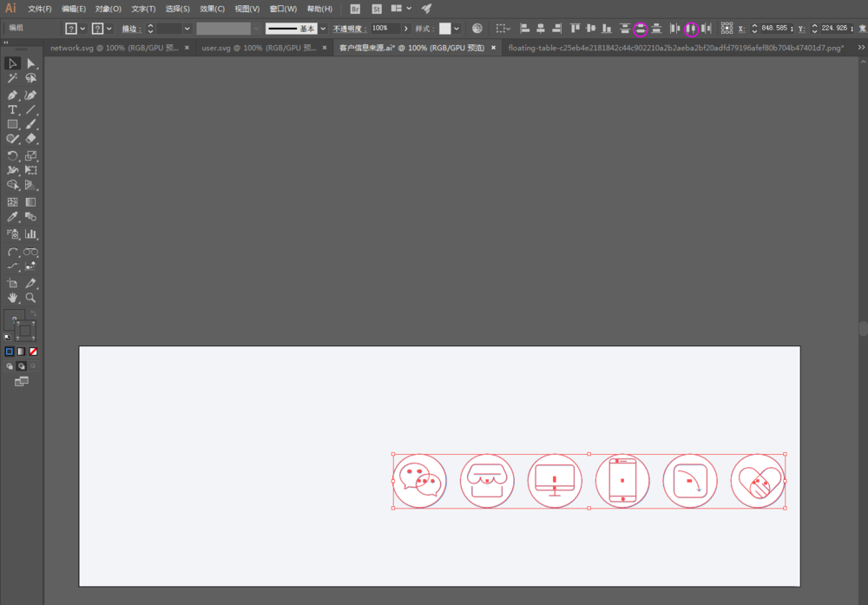Activate the Shape Builder tool
The image size is (868, 605).
(12, 185)
